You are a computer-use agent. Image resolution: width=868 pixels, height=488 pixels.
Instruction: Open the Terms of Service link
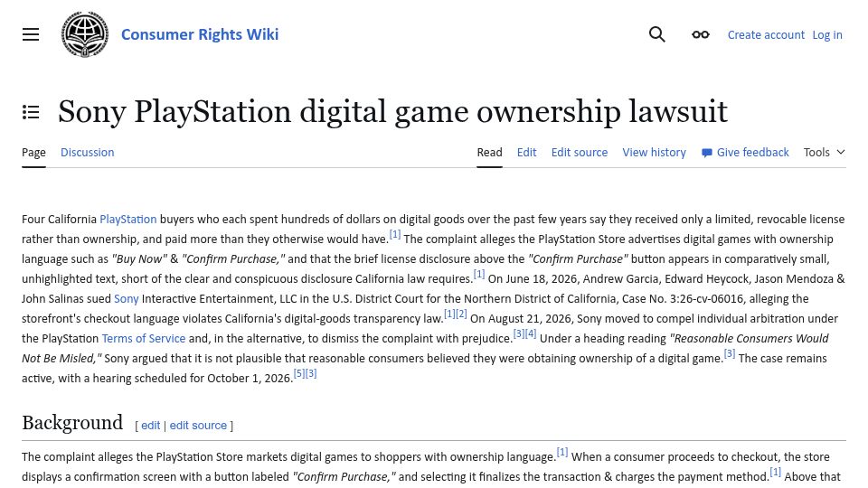click(144, 339)
